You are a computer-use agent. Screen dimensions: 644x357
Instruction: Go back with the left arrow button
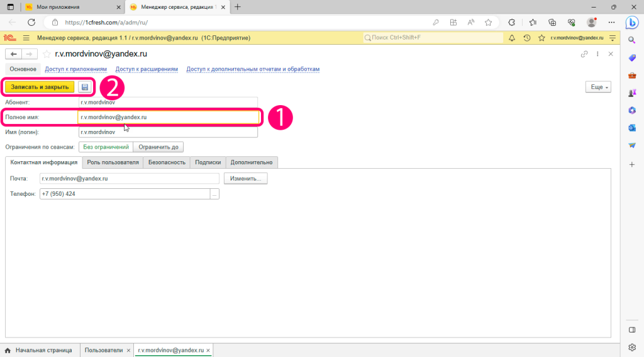pyautogui.click(x=13, y=54)
